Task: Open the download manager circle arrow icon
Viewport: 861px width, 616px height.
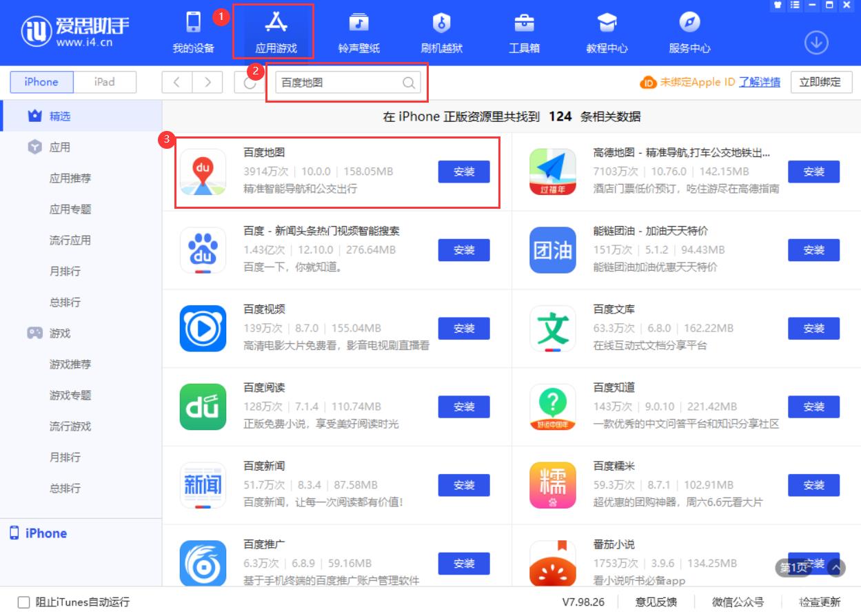Action: pos(816,43)
